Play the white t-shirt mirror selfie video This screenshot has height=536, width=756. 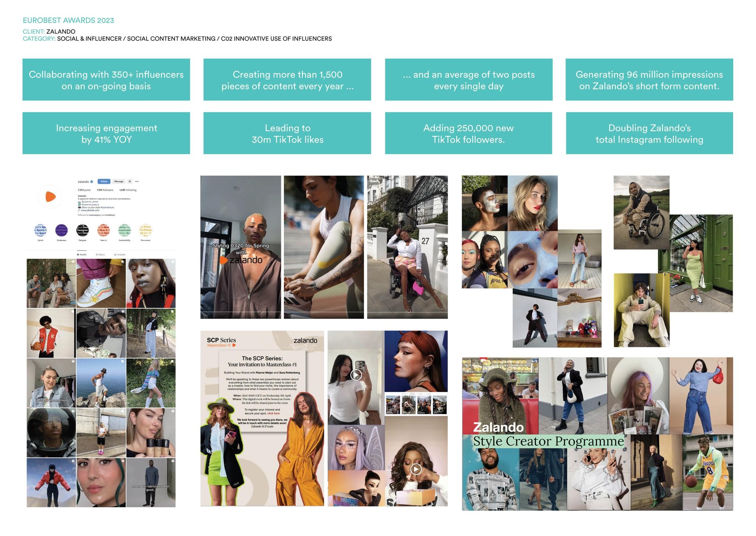[356, 375]
